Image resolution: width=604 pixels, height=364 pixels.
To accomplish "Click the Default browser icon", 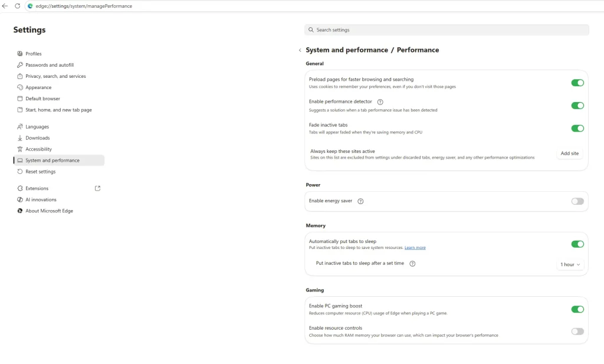I will [20, 99].
